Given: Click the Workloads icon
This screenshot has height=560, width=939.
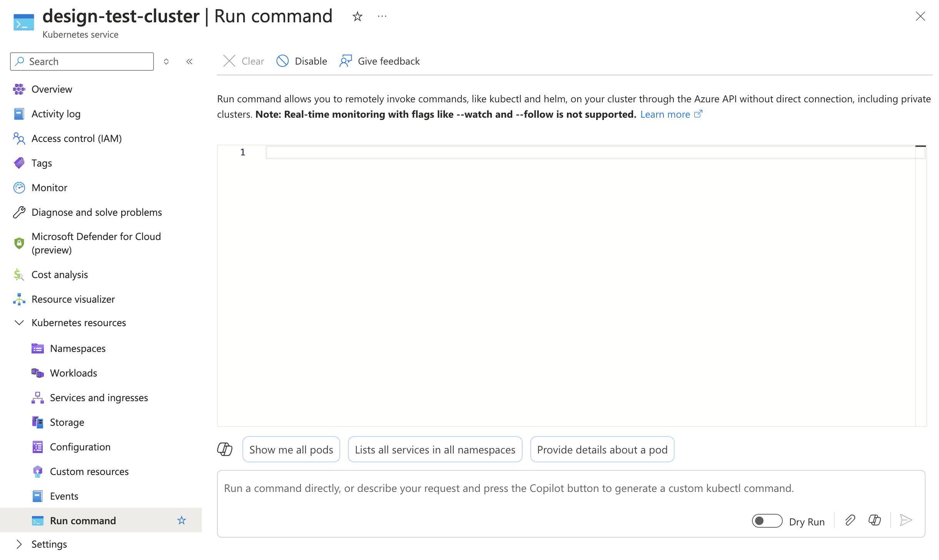Looking at the screenshot, I should pos(37,373).
